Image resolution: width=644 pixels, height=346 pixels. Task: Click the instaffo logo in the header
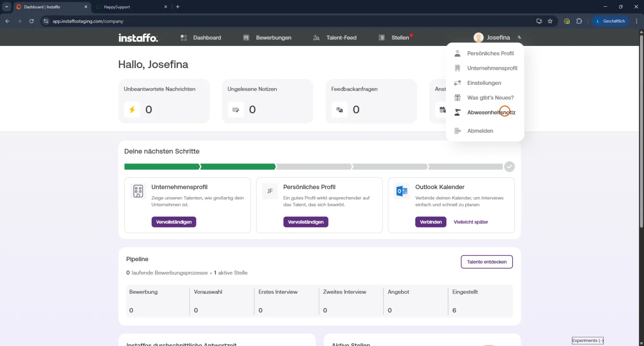(138, 38)
